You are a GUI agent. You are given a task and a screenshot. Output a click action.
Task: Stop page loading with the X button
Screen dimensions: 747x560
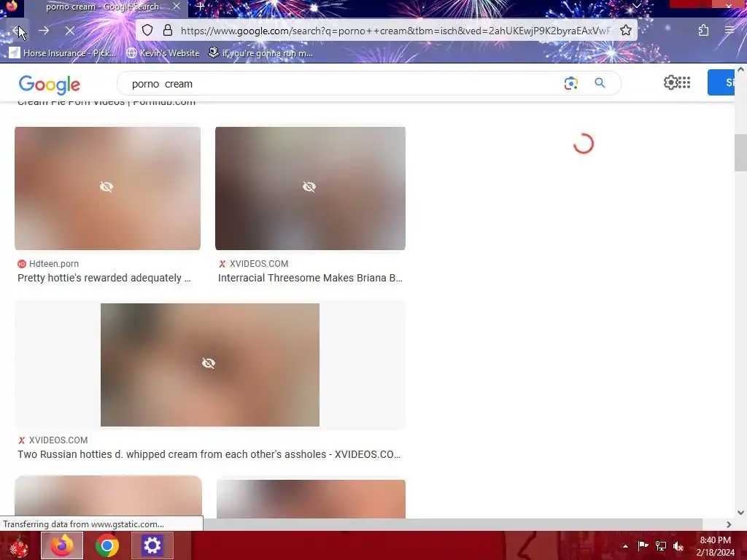69,31
